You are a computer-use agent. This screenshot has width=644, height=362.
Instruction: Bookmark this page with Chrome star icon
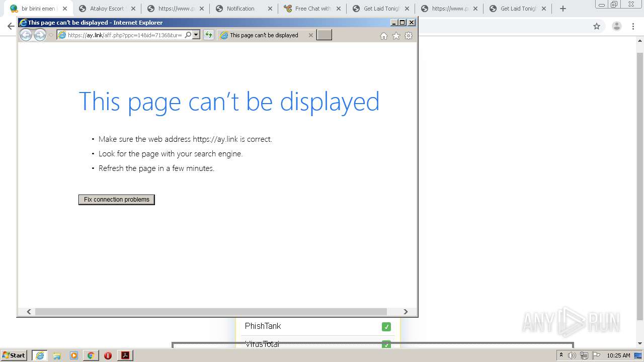click(597, 26)
